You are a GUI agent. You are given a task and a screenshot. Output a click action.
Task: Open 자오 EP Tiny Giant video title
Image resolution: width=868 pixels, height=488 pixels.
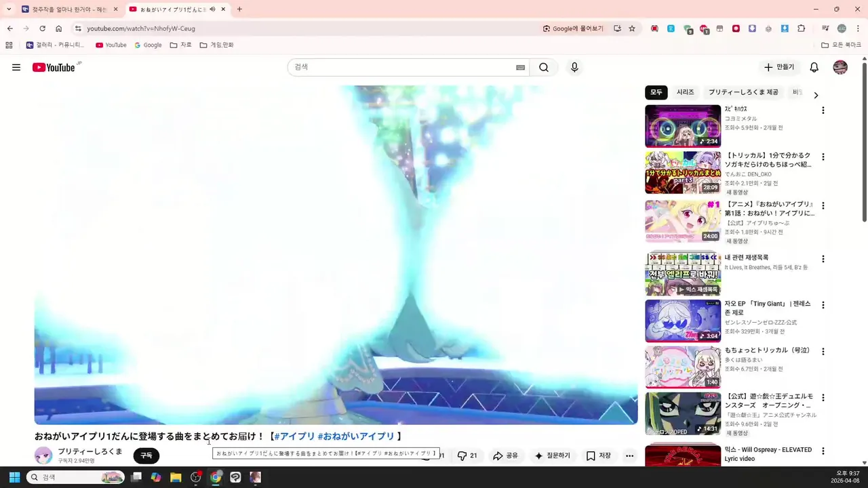(x=768, y=308)
